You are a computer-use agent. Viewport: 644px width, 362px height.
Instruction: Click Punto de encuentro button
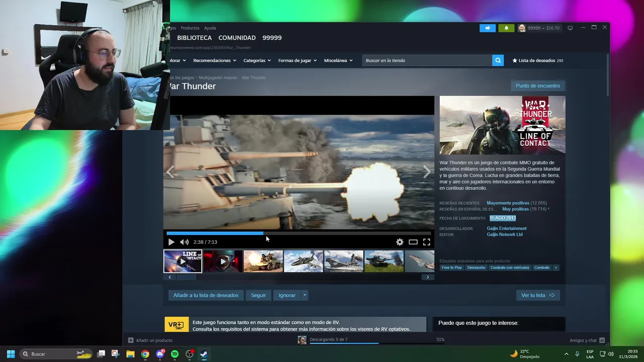[538, 85]
